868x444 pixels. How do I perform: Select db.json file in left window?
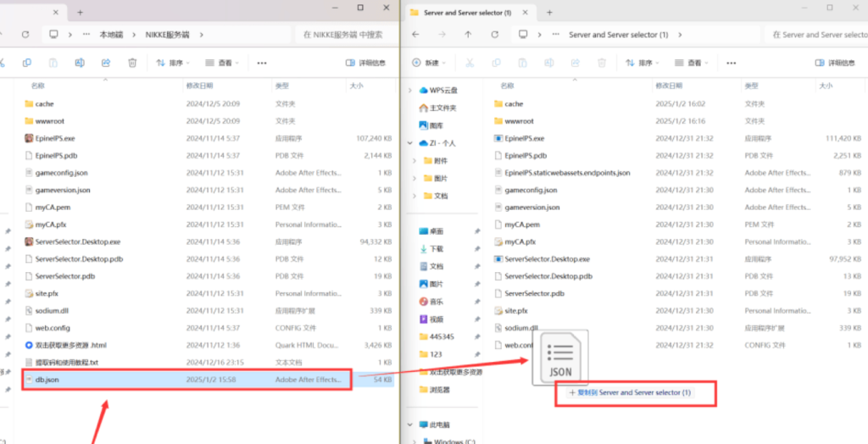pyautogui.click(x=47, y=380)
